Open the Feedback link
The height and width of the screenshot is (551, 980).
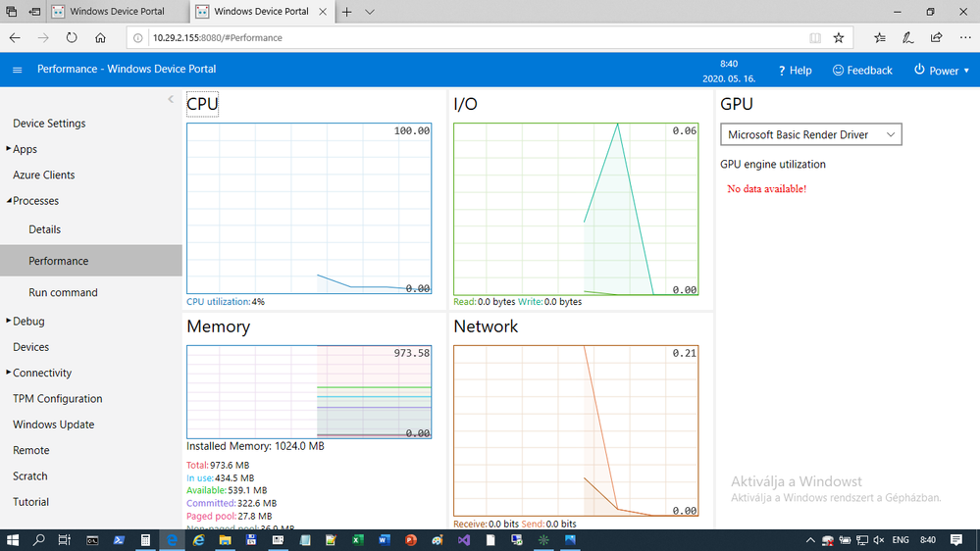(x=862, y=71)
